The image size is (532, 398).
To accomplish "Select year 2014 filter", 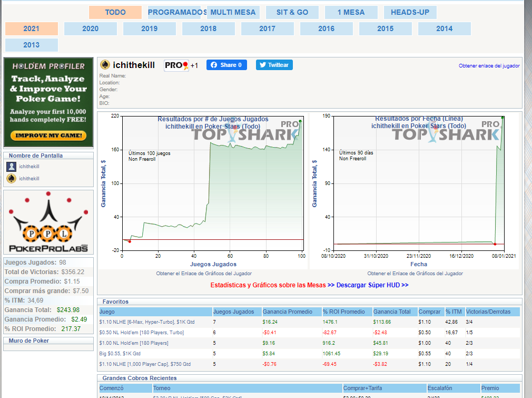I will (445, 28).
